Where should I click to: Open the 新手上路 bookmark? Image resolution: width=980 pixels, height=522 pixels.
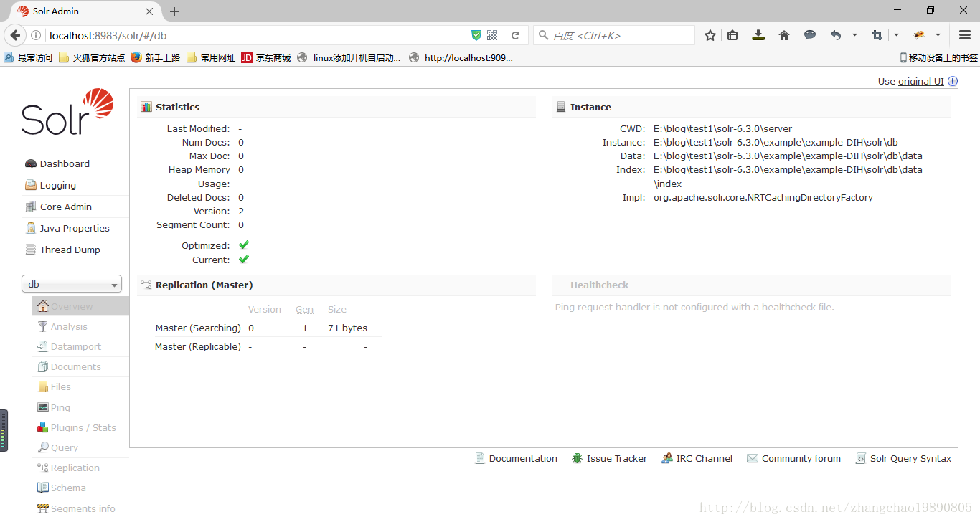click(156, 57)
